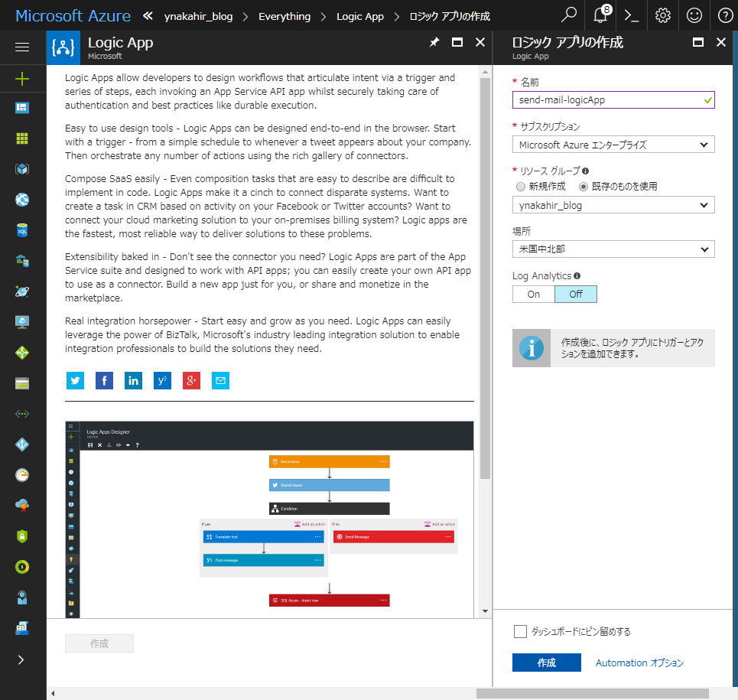Image resolution: width=738 pixels, height=700 pixels.
Task: Close the ロジック アプリの作成 blade
Action: (x=720, y=42)
